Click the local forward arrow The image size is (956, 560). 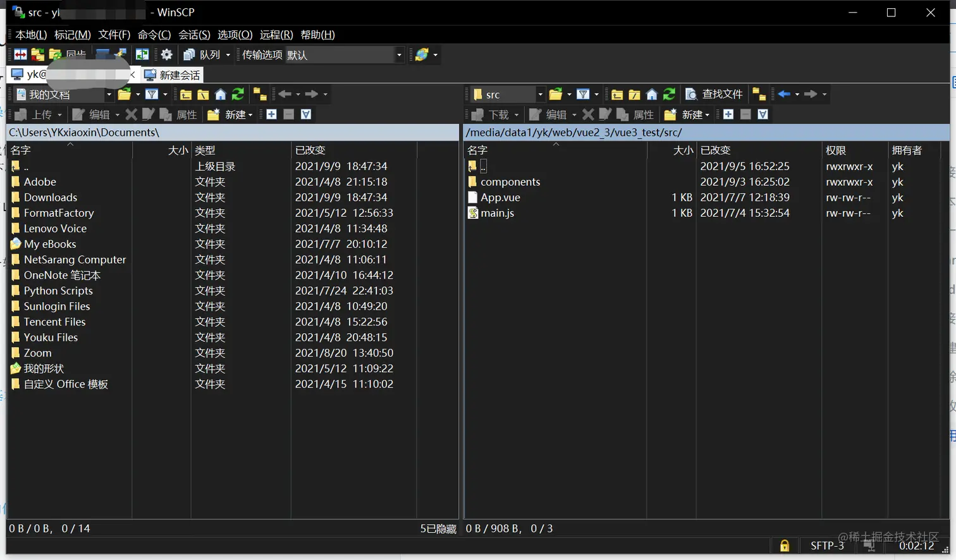point(312,94)
